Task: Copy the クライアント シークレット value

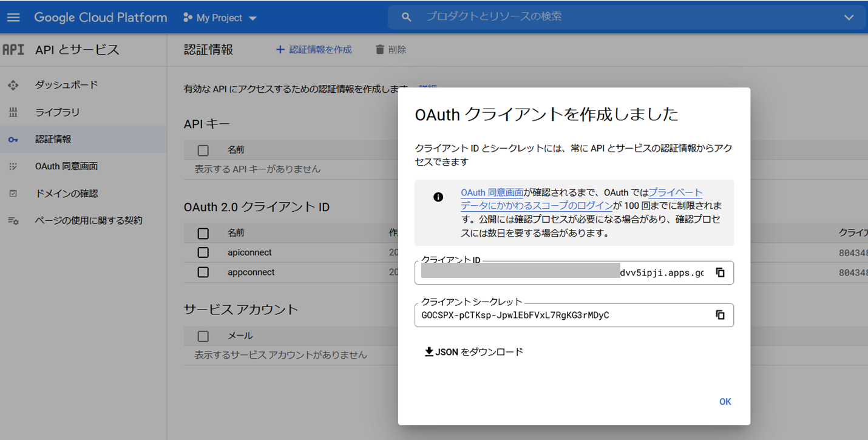Action: [720, 316]
